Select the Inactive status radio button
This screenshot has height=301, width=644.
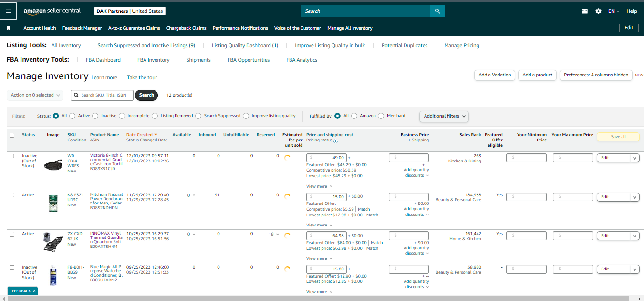coord(95,116)
